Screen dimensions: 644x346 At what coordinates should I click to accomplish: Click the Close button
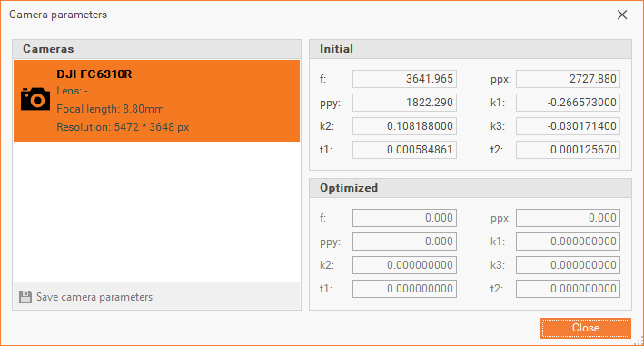coord(585,328)
